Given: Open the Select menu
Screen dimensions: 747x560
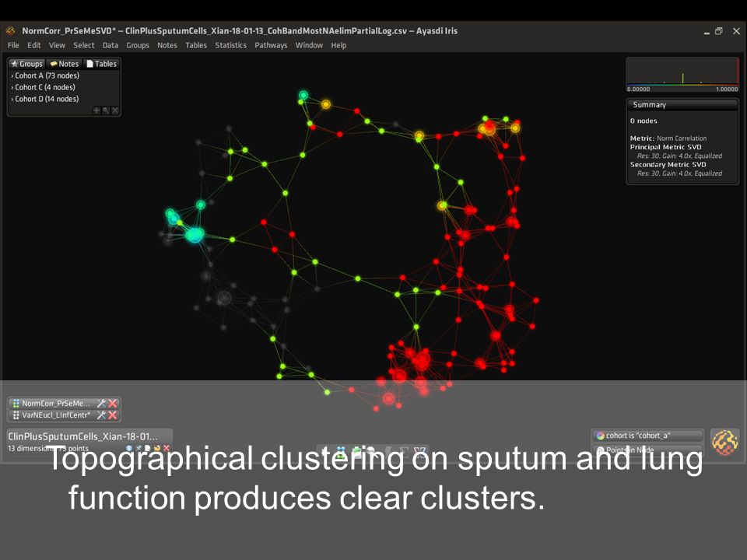Looking at the screenshot, I should [84, 45].
